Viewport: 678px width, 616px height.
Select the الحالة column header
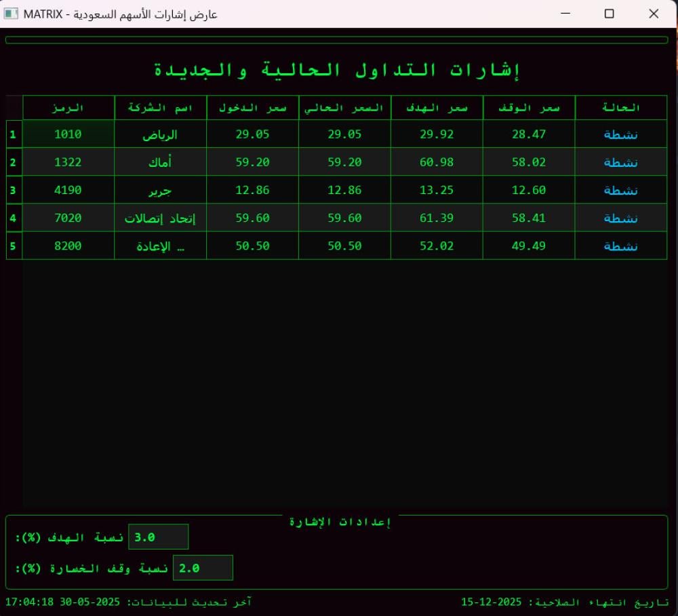pos(621,108)
